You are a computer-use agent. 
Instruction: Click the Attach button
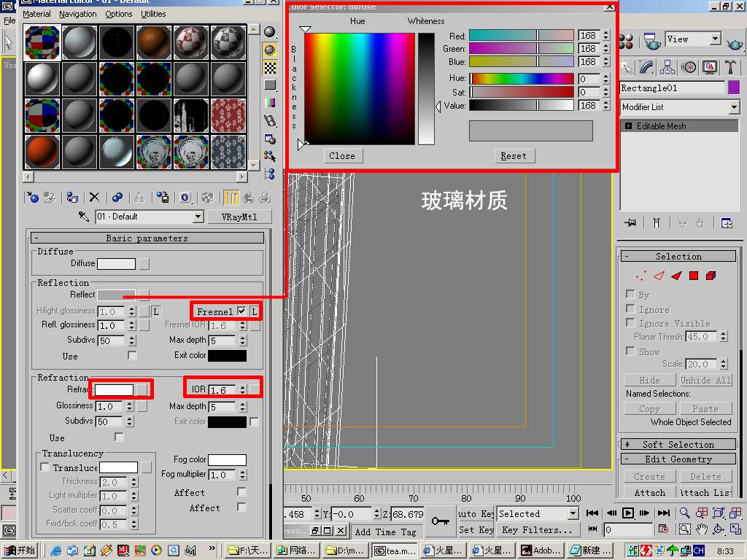[649, 492]
